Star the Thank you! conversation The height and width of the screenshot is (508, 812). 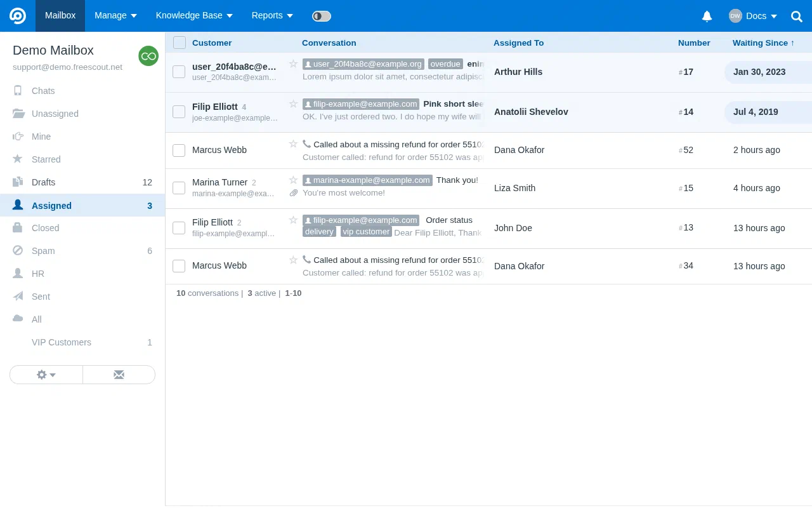(x=293, y=180)
